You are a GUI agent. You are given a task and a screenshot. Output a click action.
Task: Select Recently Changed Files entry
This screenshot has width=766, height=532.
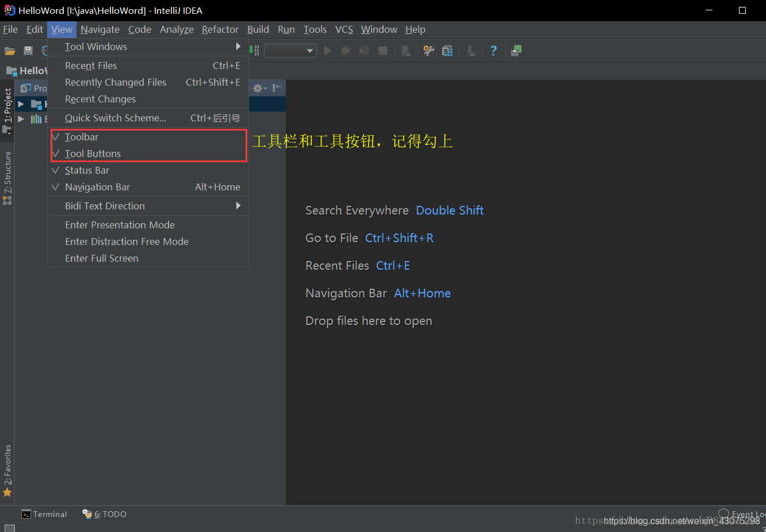148,82
